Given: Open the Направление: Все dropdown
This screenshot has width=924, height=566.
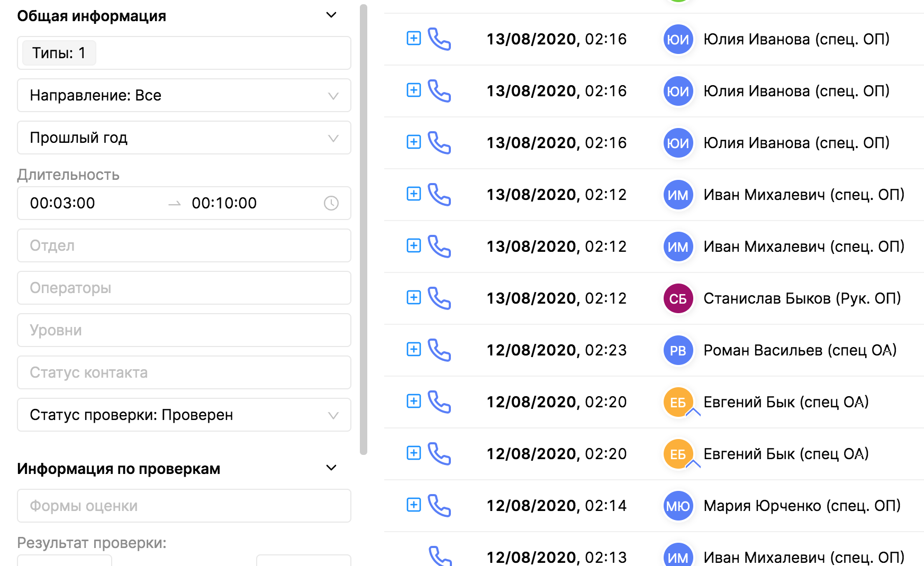Looking at the screenshot, I should click(x=184, y=95).
